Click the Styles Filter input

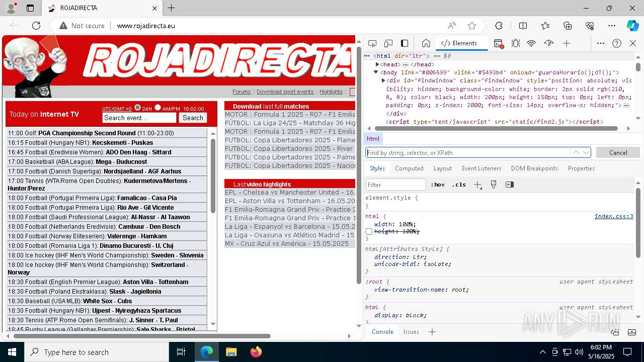tap(396, 185)
